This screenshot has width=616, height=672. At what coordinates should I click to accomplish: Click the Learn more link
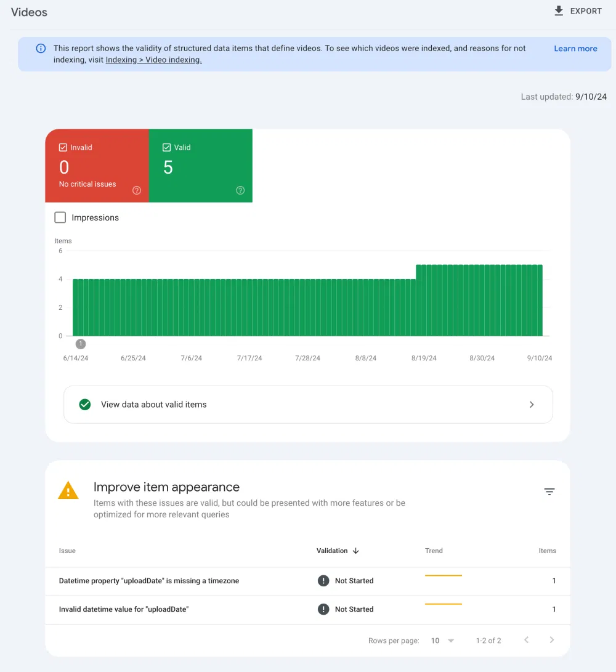575,49
